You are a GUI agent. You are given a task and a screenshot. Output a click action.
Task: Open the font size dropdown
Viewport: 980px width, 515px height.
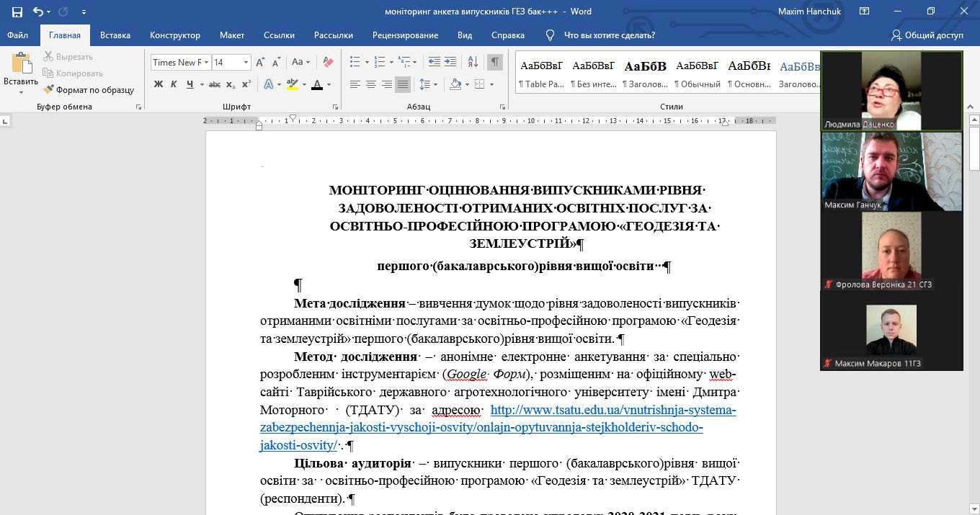[246, 63]
